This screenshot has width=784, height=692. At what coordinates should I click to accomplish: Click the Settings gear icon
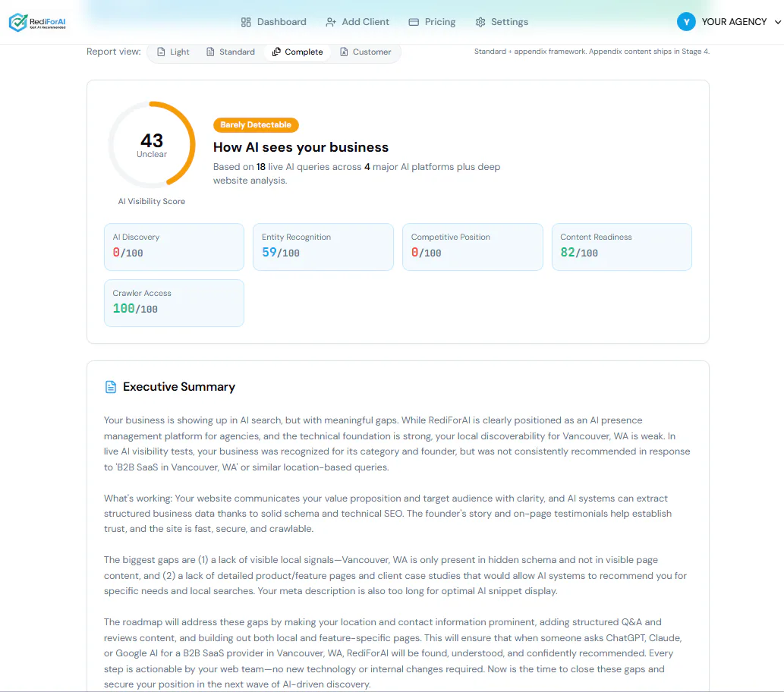pos(480,22)
